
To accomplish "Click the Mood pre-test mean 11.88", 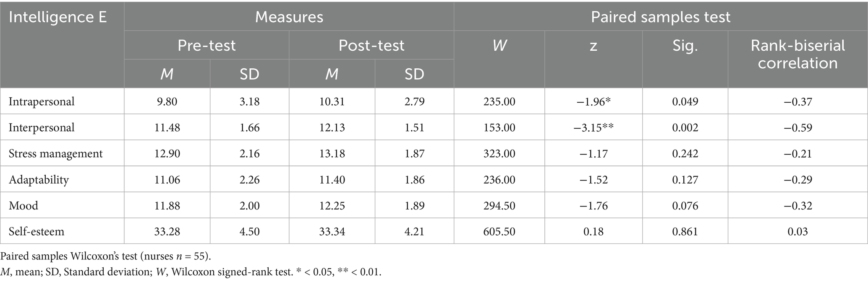I will (x=167, y=206).
